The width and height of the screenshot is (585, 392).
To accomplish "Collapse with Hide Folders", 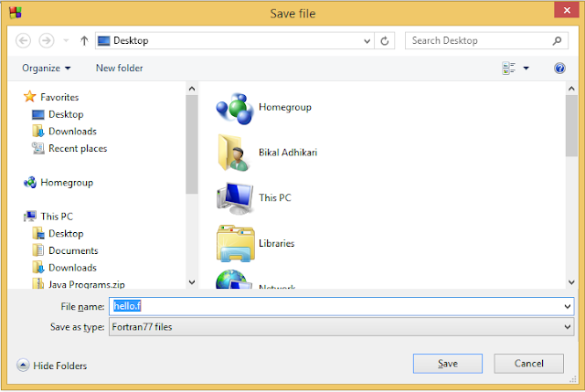I will (x=52, y=366).
